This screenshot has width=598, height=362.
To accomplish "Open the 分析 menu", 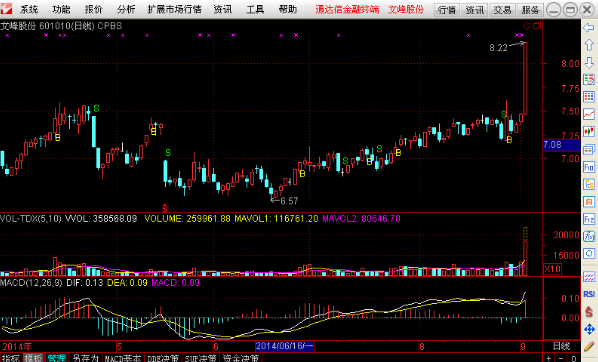I will coord(126,9).
